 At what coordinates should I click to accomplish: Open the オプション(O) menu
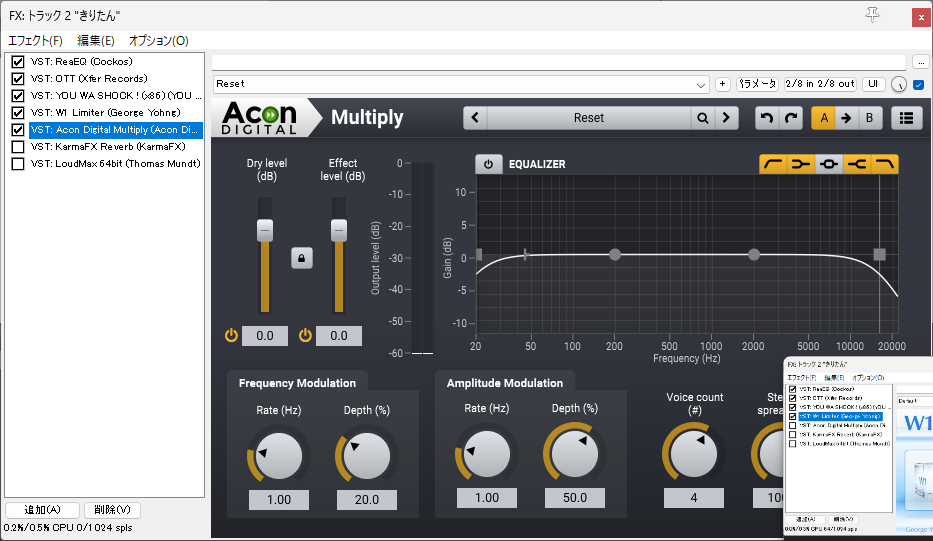pyautogui.click(x=158, y=41)
